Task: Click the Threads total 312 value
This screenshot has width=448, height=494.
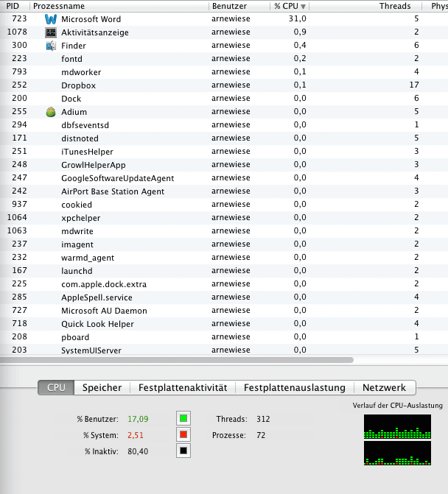Action: 263,419
